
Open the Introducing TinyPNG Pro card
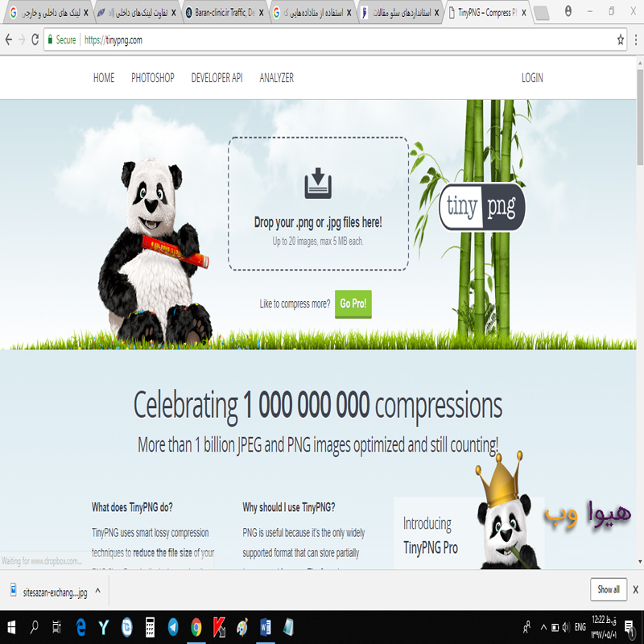[x=469, y=533]
